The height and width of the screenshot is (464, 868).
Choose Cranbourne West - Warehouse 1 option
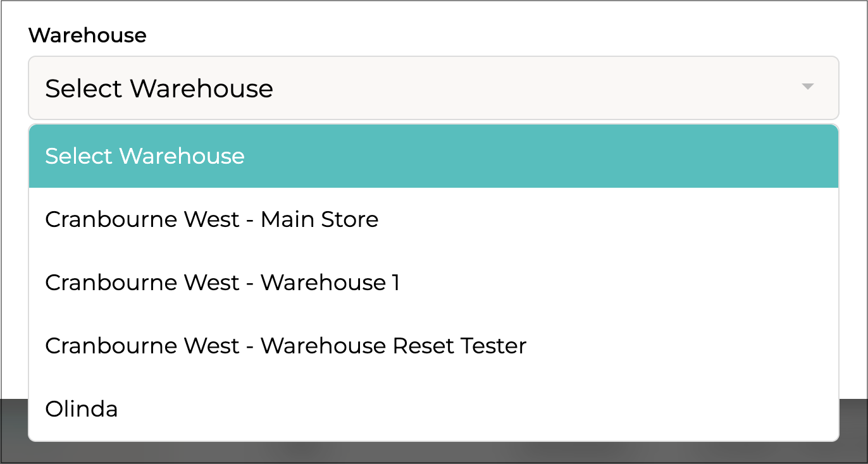(222, 283)
